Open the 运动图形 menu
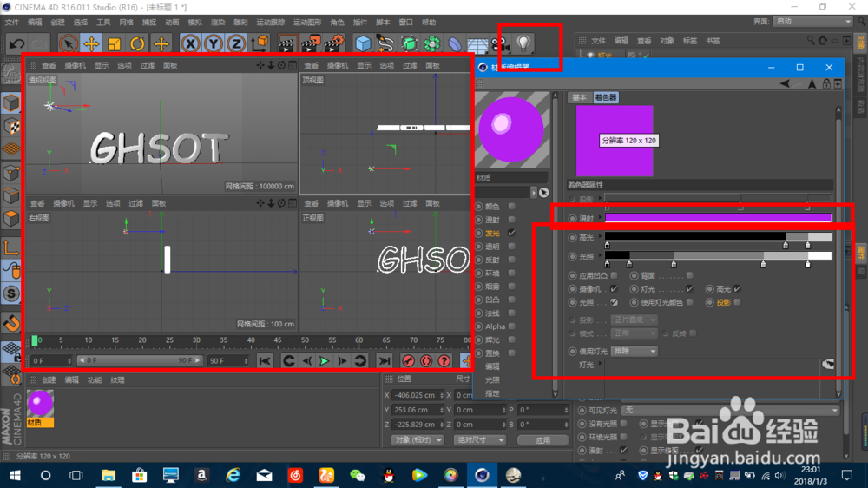Image resolution: width=868 pixels, height=488 pixels. click(x=307, y=23)
